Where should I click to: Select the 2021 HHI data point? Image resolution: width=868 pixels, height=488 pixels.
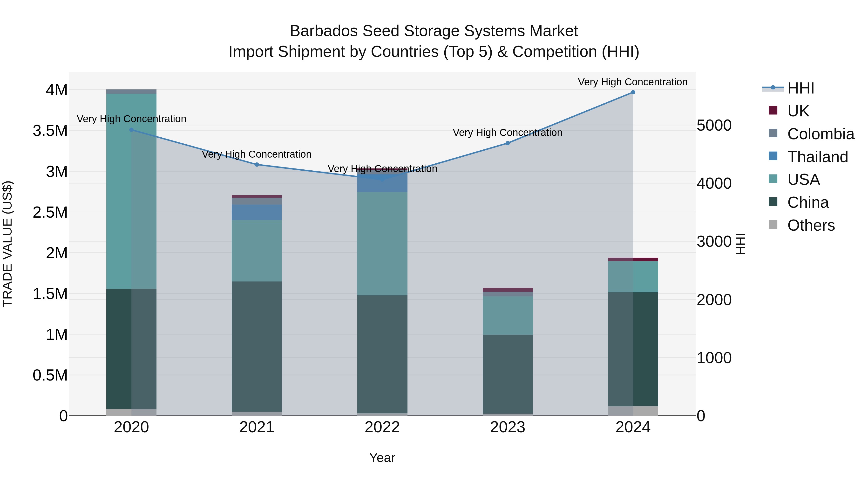(x=257, y=165)
